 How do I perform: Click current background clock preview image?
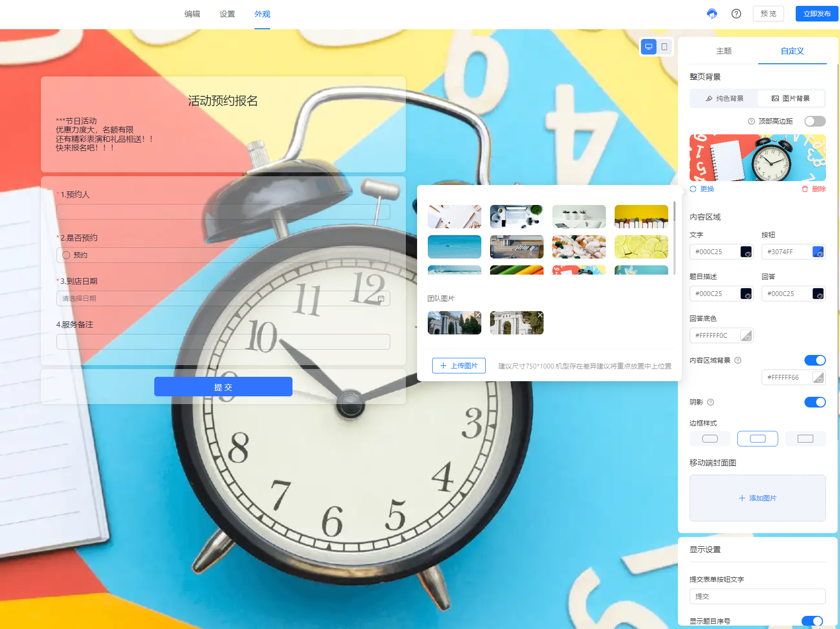tap(758, 158)
